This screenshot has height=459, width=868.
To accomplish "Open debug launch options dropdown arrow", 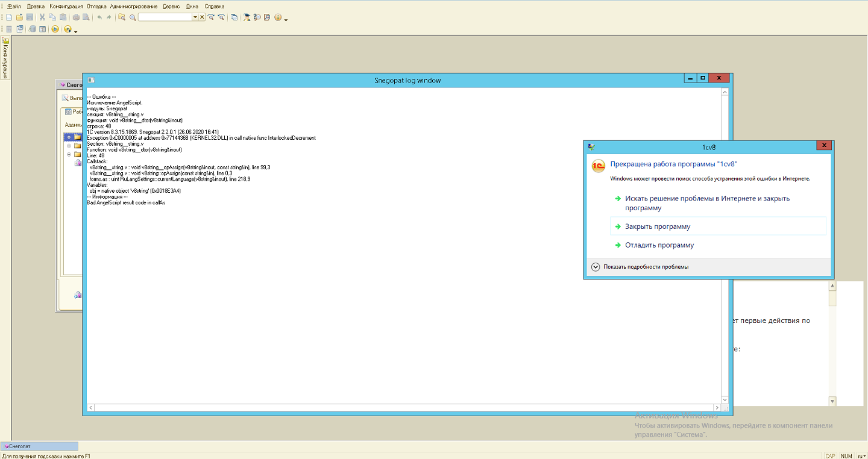I will 75,31.
